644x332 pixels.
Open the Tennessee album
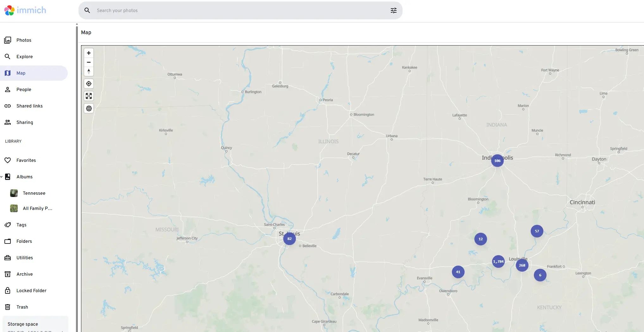pos(34,193)
